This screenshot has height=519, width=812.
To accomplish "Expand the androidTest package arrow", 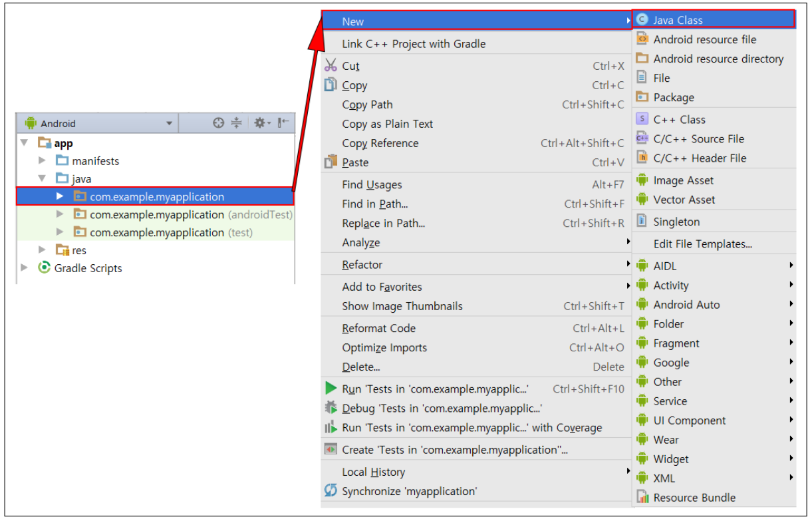I will [60, 214].
